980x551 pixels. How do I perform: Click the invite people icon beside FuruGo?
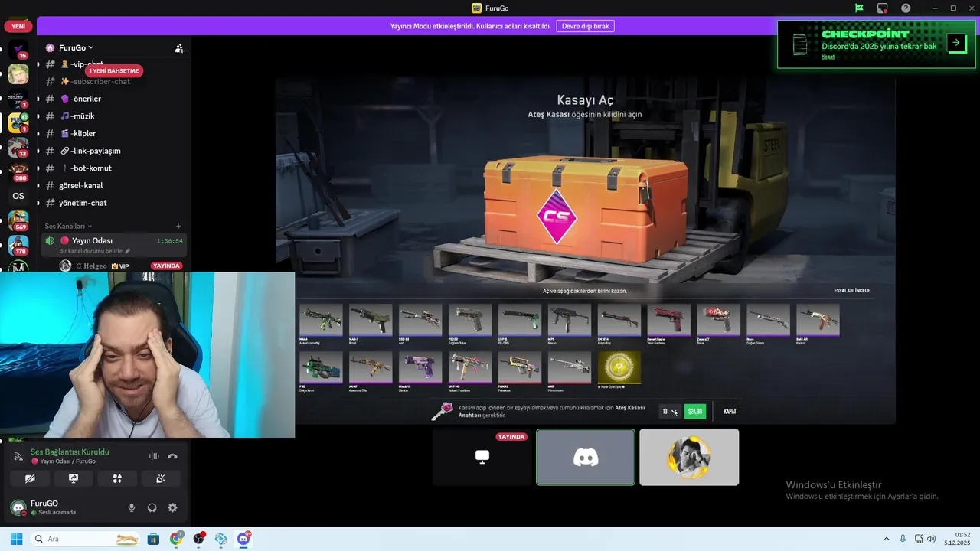pos(179,47)
